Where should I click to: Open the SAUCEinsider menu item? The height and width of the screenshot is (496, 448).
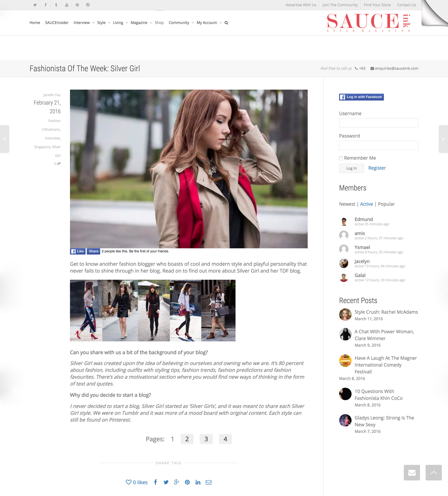[x=57, y=23]
